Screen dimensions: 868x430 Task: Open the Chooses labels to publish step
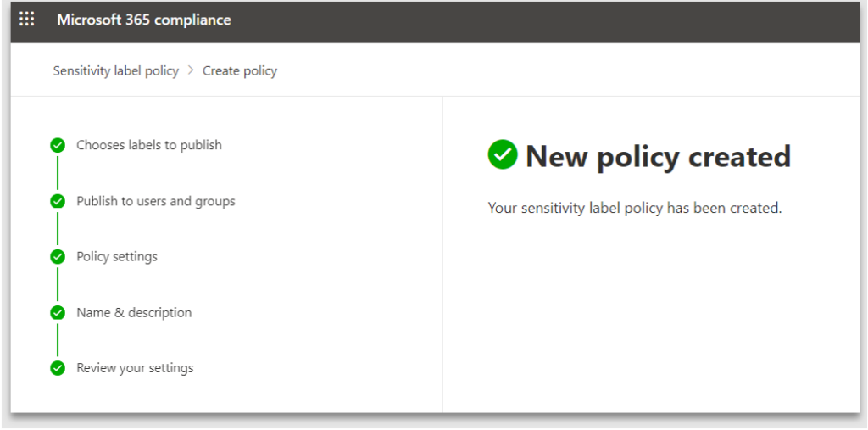pyautogui.click(x=149, y=145)
